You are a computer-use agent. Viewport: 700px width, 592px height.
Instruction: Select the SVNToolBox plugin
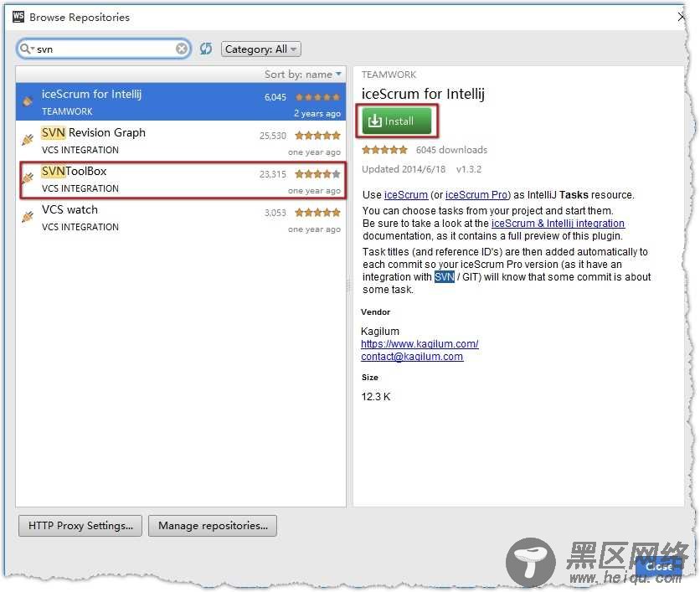pyautogui.click(x=181, y=179)
